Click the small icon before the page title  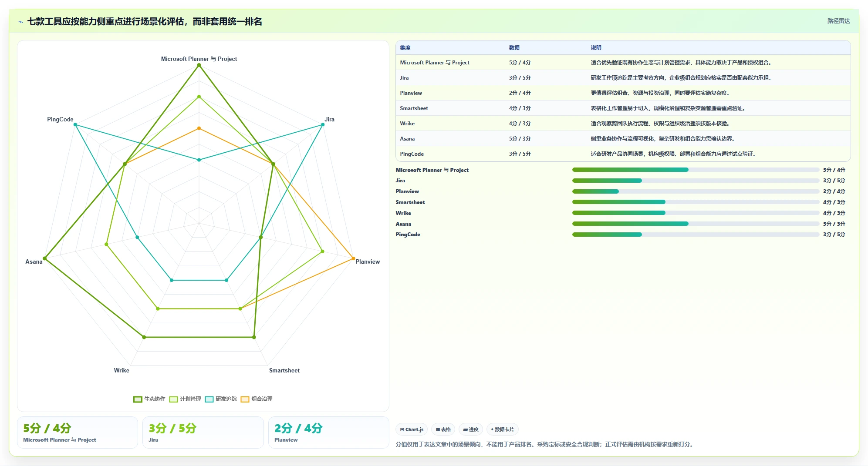[x=20, y=22]
